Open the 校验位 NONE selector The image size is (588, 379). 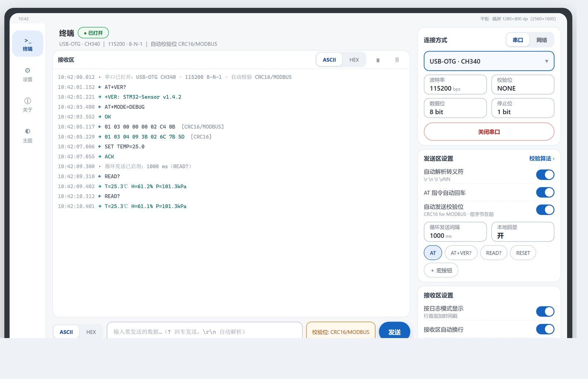pyautogui.click(x=523, y=85)
